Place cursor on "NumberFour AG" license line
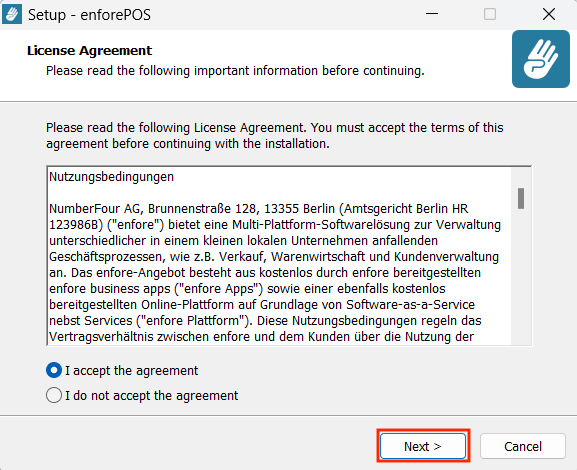This screenshot has height=470, width=577. pos(259,209)
